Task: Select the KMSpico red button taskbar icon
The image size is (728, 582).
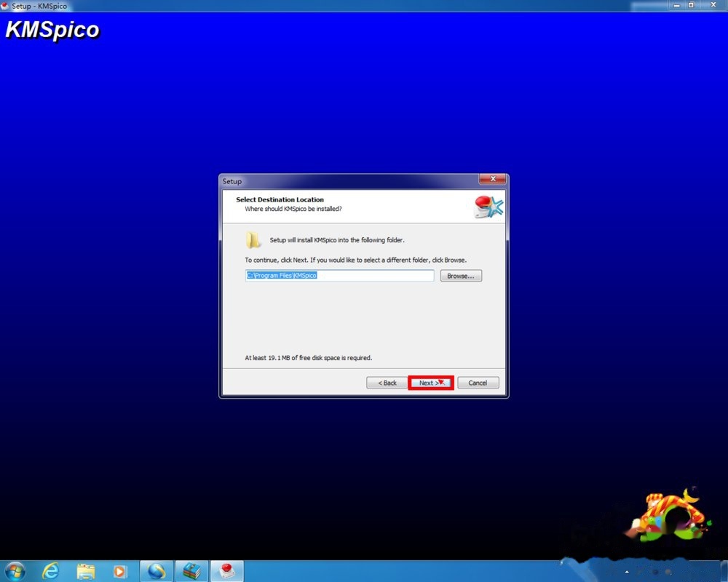Action: (x=226, y=571)
